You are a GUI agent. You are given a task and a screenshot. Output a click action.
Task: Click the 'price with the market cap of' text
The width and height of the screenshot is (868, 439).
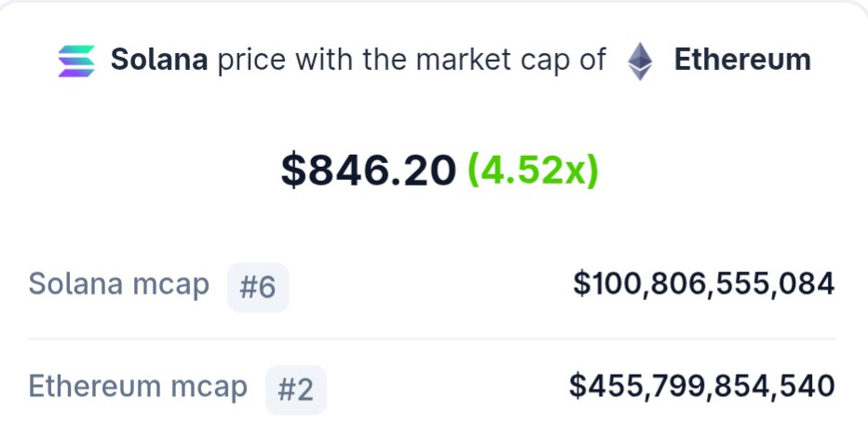(412, 60)
